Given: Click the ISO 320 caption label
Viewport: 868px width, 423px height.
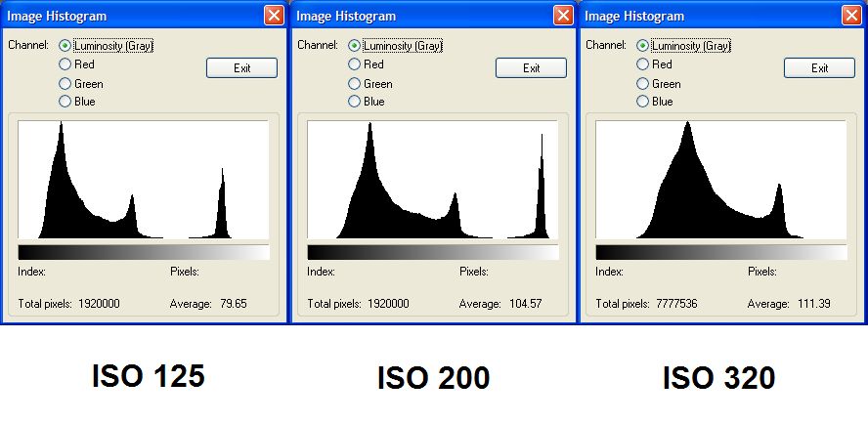Looking at the screenshot, I should (x=719, y=378).
